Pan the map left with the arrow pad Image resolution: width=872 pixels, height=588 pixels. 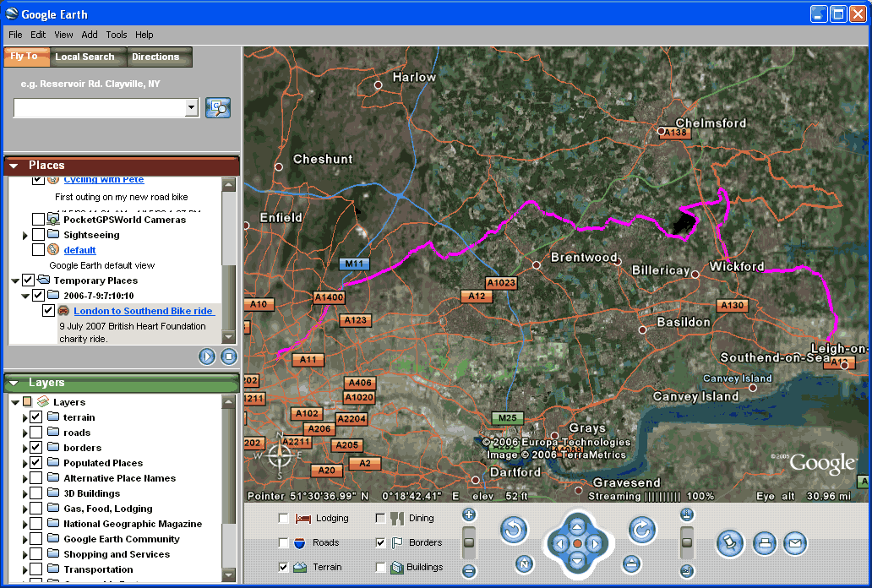coord(559,543)
